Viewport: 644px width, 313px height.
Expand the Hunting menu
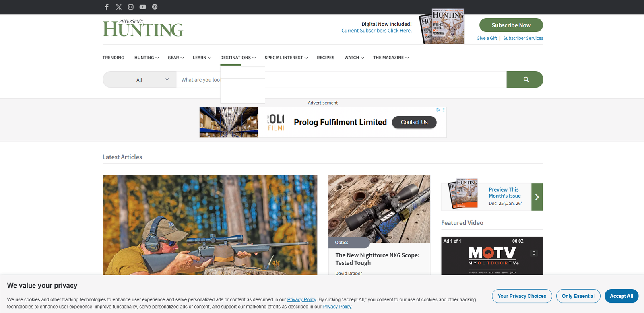coord(147,58)
